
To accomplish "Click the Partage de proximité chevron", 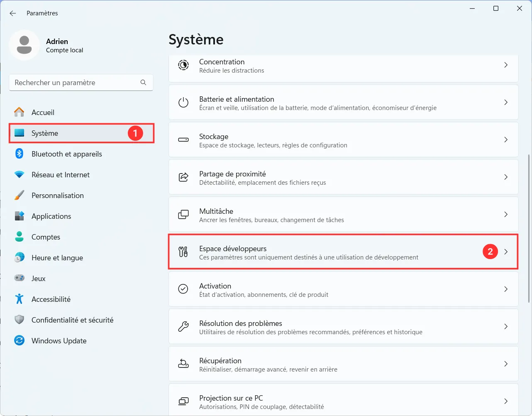I will pos(506,177).
